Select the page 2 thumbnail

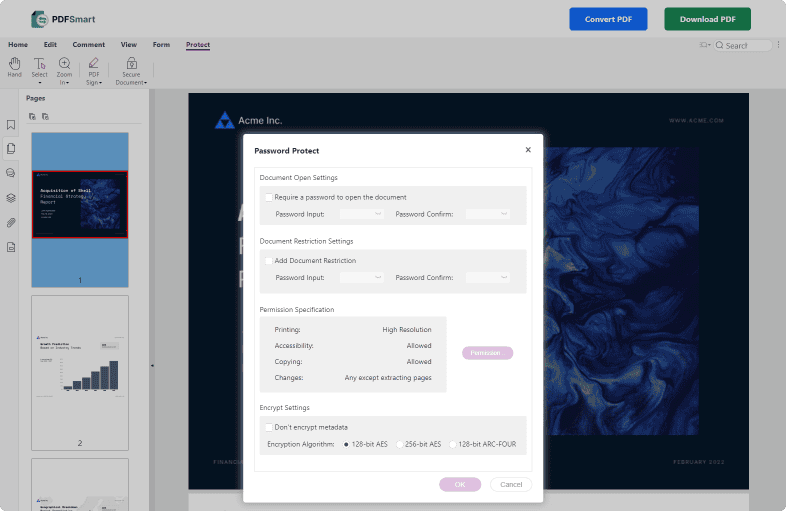pos(80,366)
